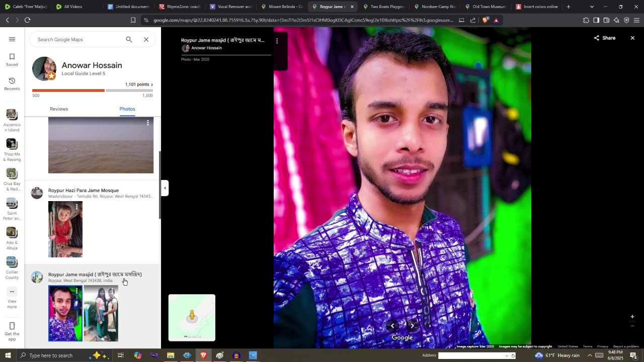Click browser back button
This screenshot has width=644, height=362.
click(x=7, y=20)
